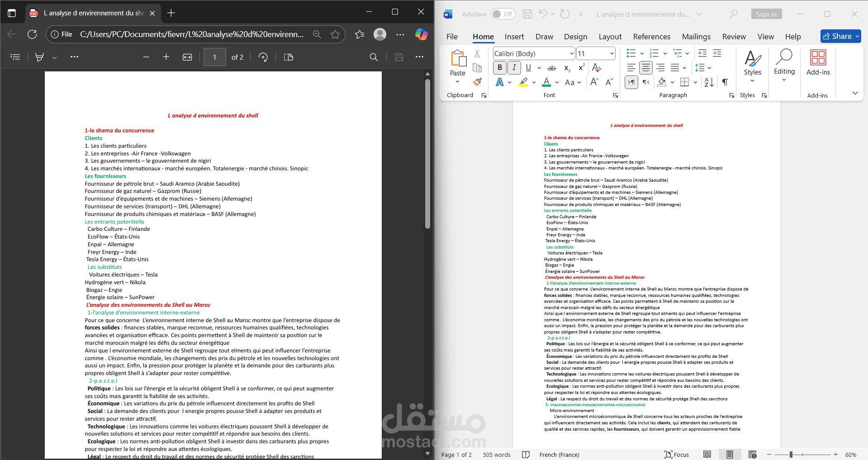This screenshot has height=460, width=868.
Task: Toggle show paragraph marks
Action: 725,82
